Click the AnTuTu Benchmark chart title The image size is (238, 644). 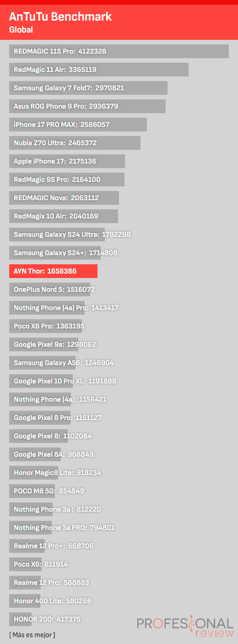[x=60, y=17]
